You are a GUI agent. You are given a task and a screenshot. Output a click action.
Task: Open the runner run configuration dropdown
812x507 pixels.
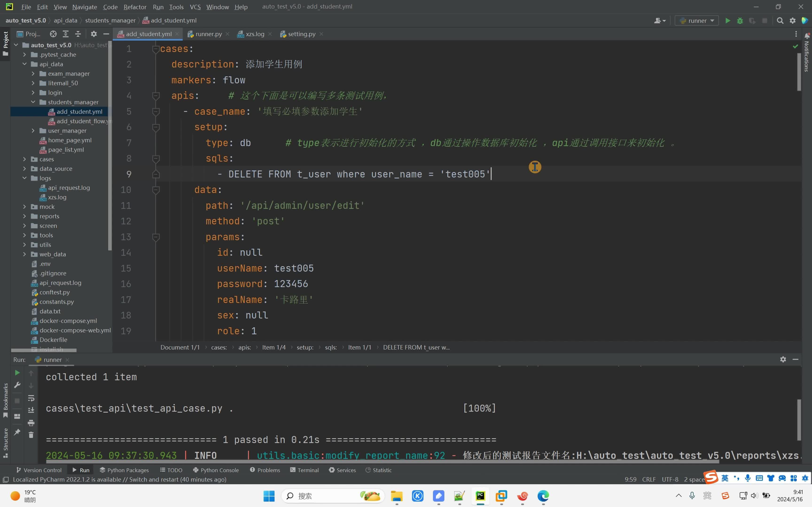coord(697,20)
